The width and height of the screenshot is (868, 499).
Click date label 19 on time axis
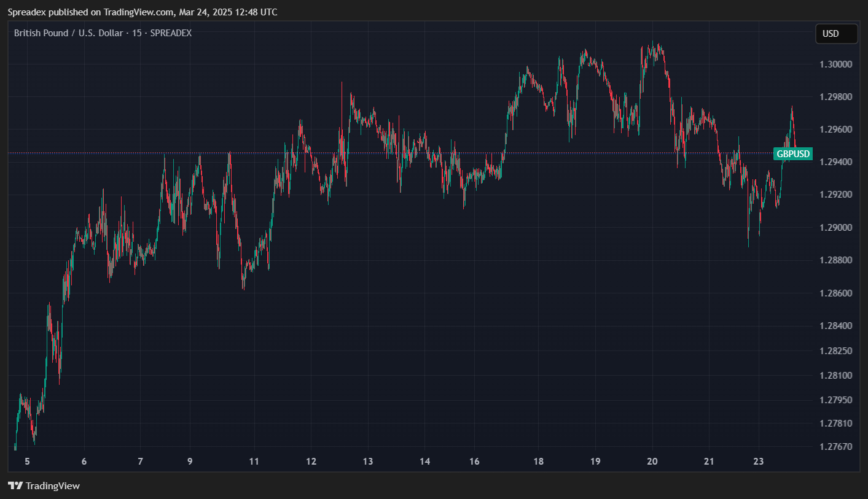[x=595, y=462]
